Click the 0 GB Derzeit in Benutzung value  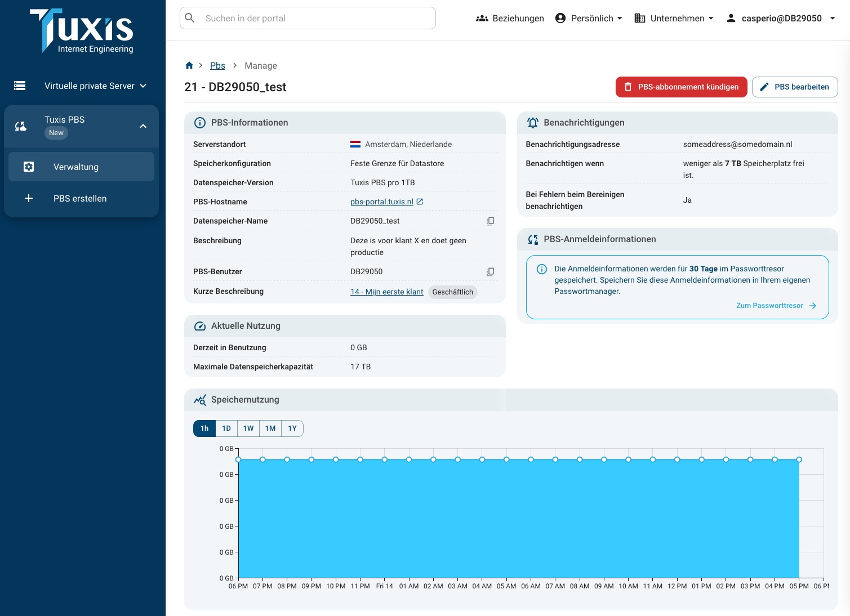(x=359, y=347)
